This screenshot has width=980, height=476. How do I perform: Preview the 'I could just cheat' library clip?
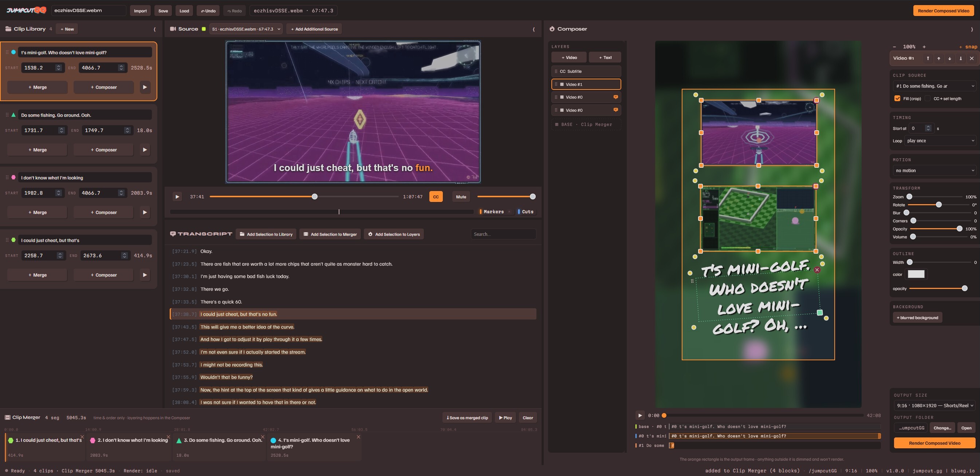(145, 275)
